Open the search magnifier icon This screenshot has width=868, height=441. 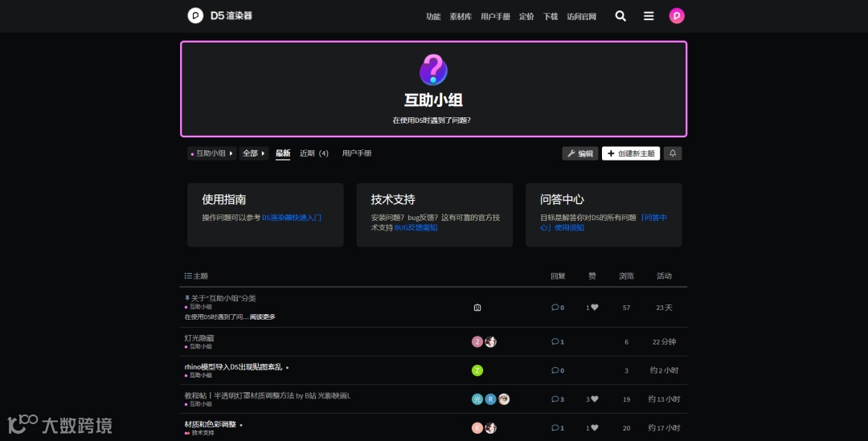coord(620,16)
